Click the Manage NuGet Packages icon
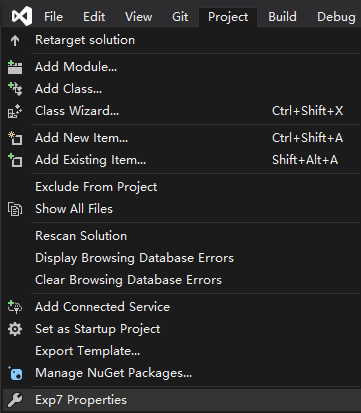 15,373
